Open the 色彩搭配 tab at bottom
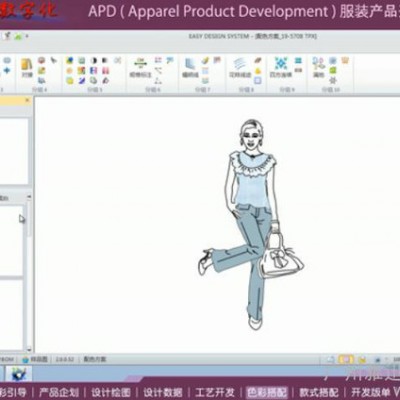The height and width of the screenshot is (400, 400). 267,392
